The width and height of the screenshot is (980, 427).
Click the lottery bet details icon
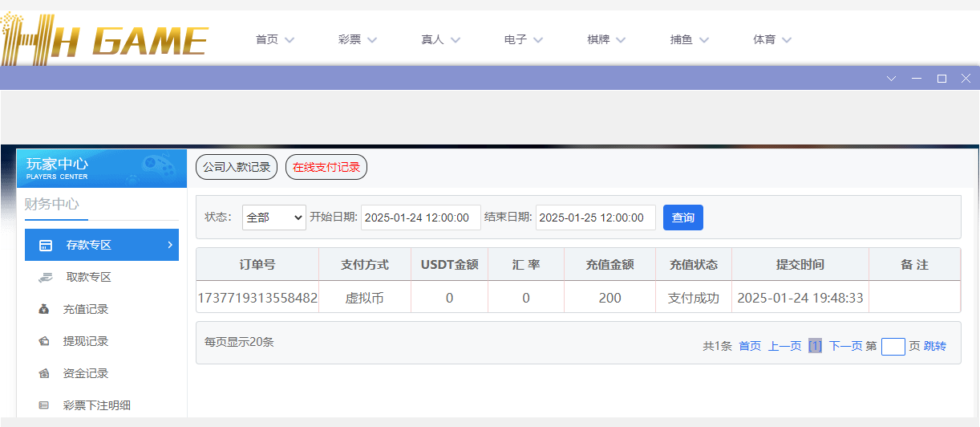click(45, 406)
